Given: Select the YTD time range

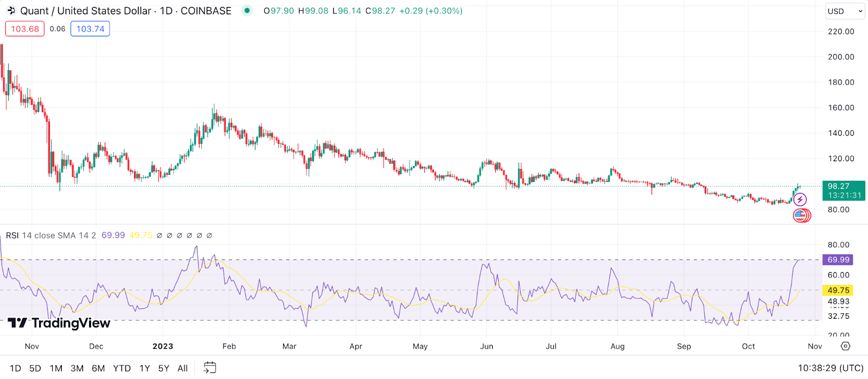Looking at the screenshot, I should click(x=122, y=368).
